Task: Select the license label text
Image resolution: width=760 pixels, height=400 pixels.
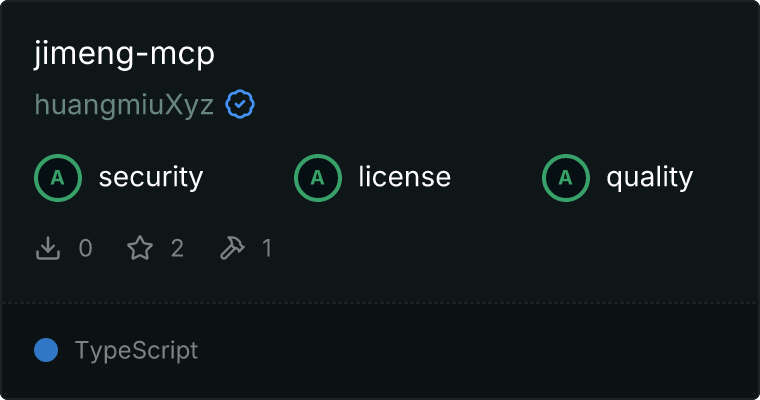Action: coord(405,177)
